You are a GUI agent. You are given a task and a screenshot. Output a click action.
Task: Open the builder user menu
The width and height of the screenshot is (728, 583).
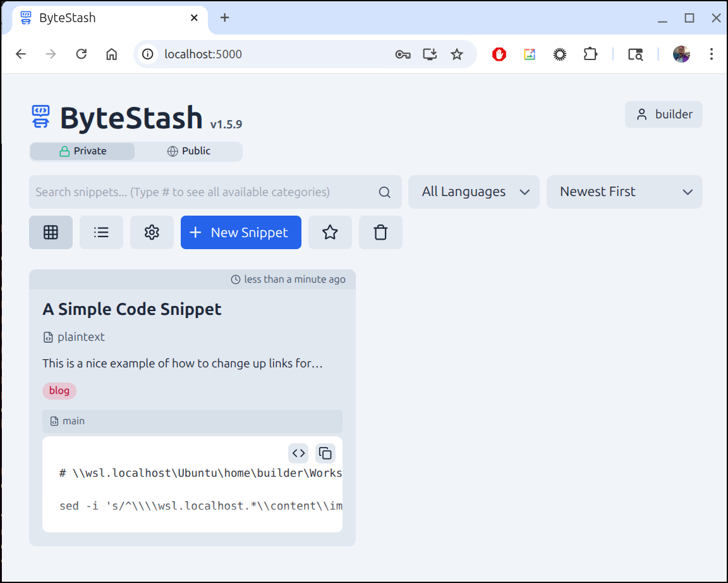click(664, 114)
